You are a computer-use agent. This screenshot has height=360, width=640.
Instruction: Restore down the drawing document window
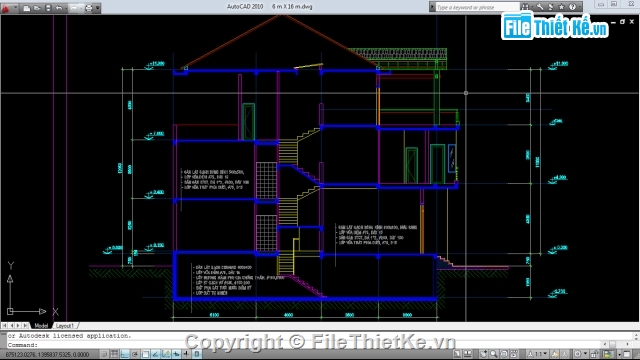pos(622,22)
